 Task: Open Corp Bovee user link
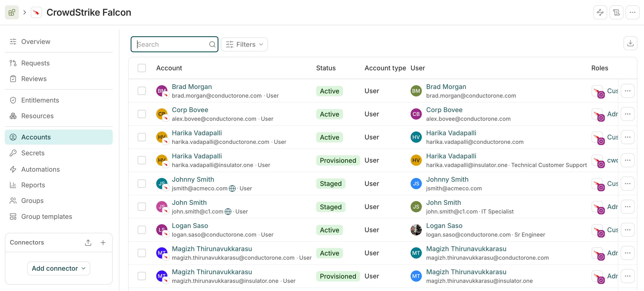point(444,110)
